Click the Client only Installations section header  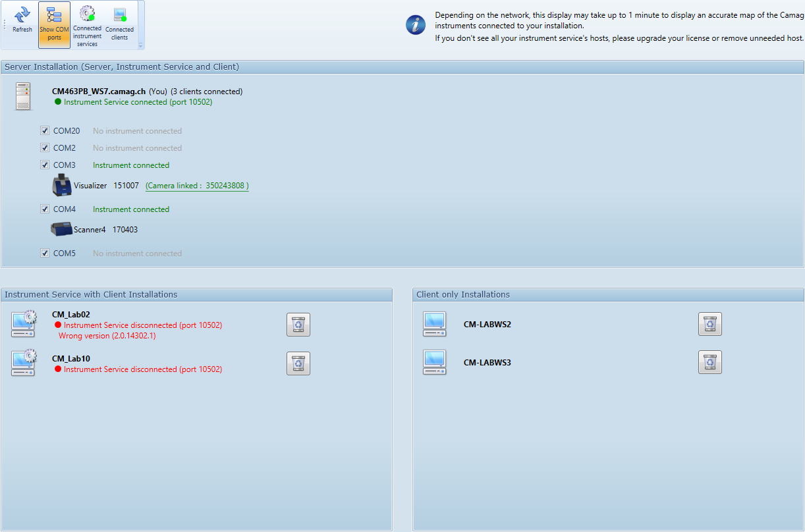[609, 294]
